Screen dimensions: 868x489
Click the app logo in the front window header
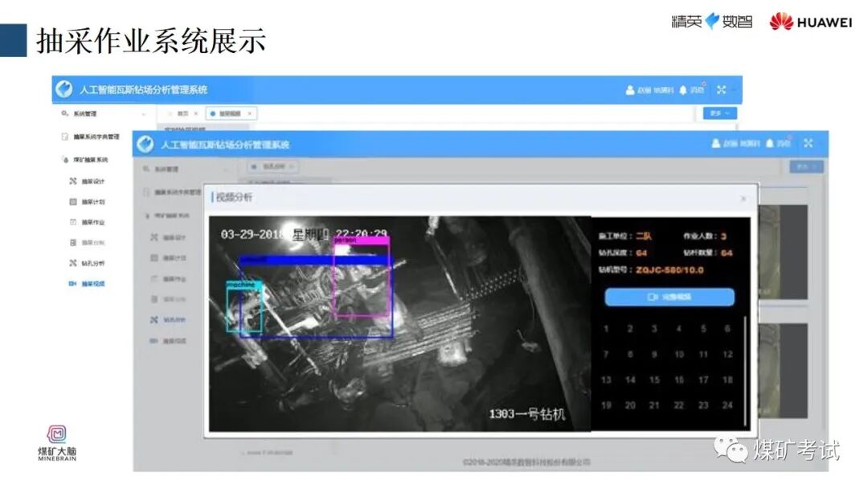pyautogui.click(x=145, y=144)
